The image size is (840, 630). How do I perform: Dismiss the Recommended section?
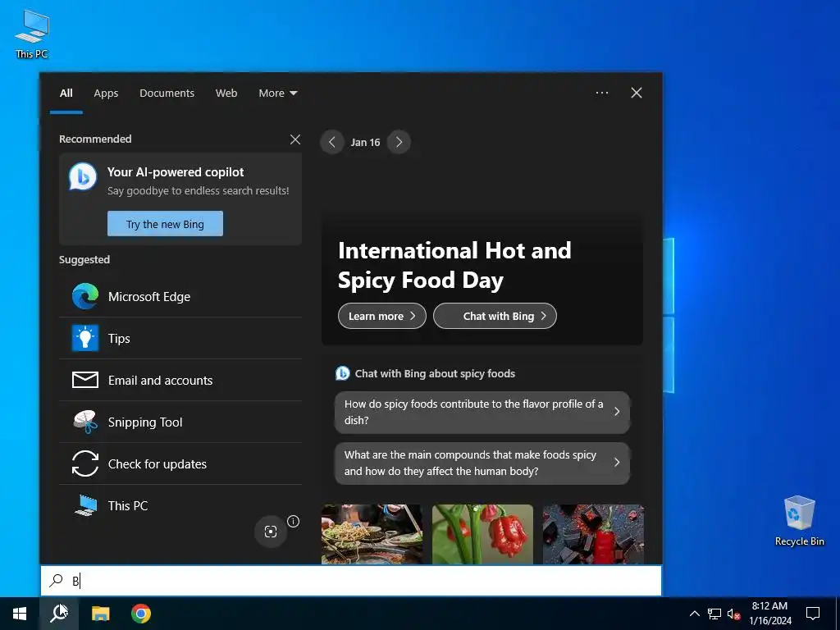pos(295,139)
